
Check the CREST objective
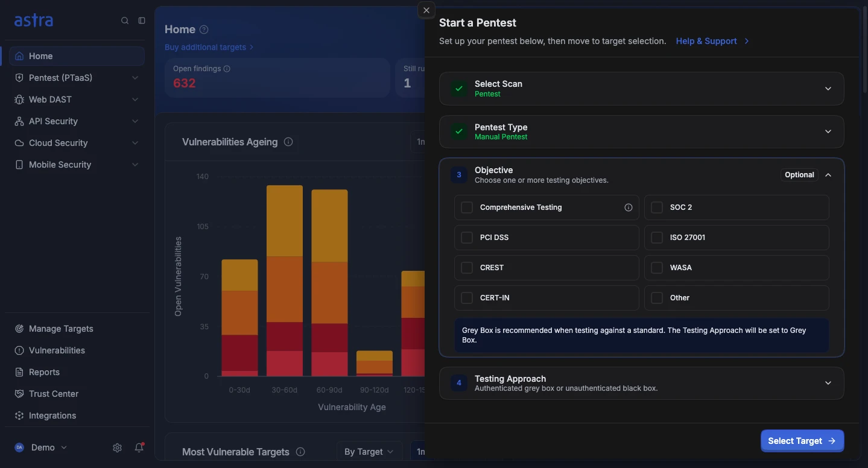[x=467, y=268]
